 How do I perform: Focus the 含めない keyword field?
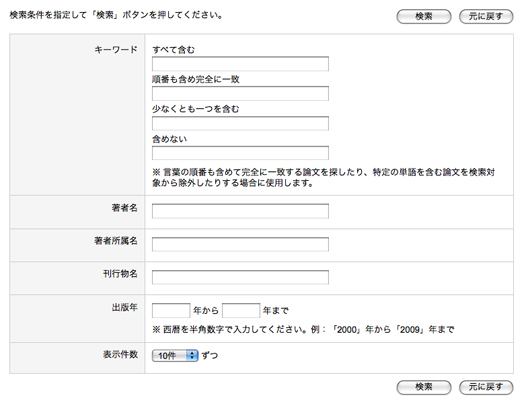coord(240,153)
